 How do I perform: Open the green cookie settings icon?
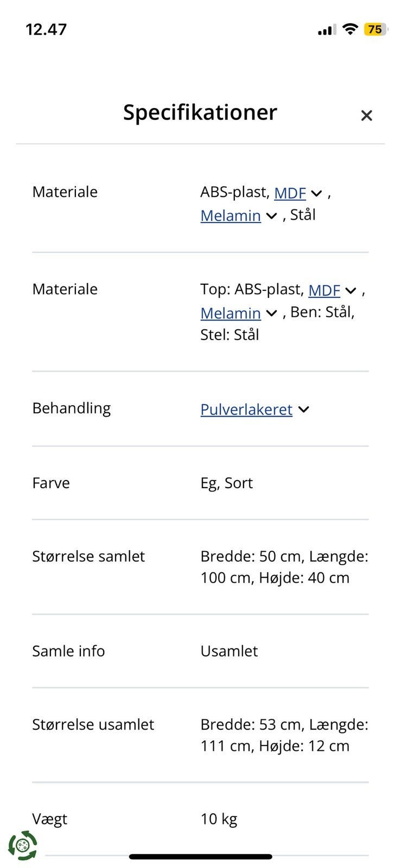tap(23, 845)
